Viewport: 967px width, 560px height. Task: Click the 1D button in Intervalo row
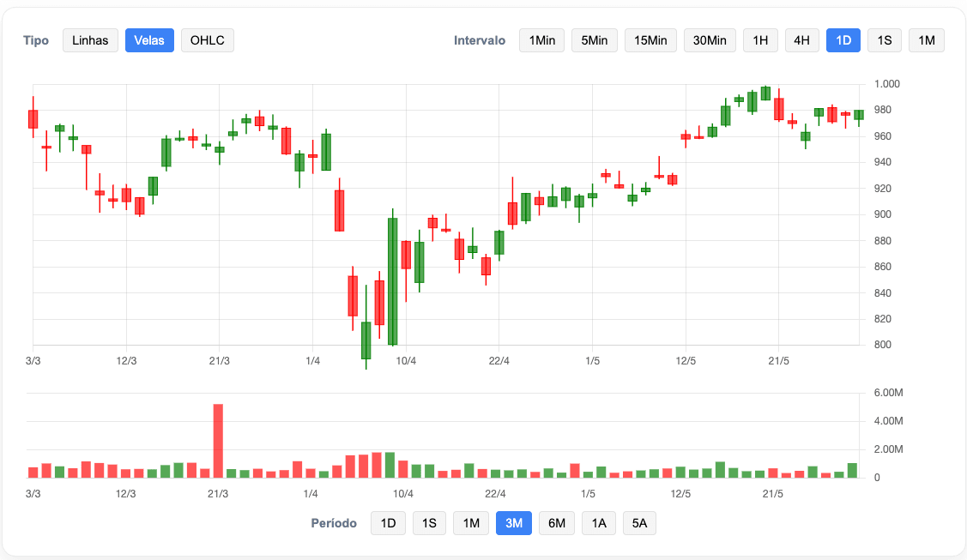843,40
